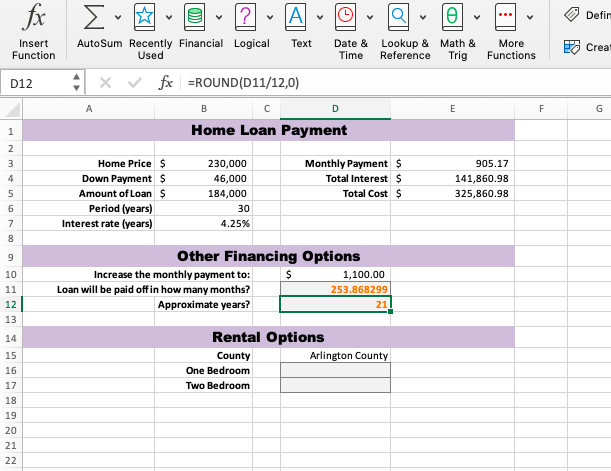Image resolution: width=611 pixels, height=471 pixels.
Task: Expand the Recently Used dropdown arrow
Action: click(x=169, y=17)
